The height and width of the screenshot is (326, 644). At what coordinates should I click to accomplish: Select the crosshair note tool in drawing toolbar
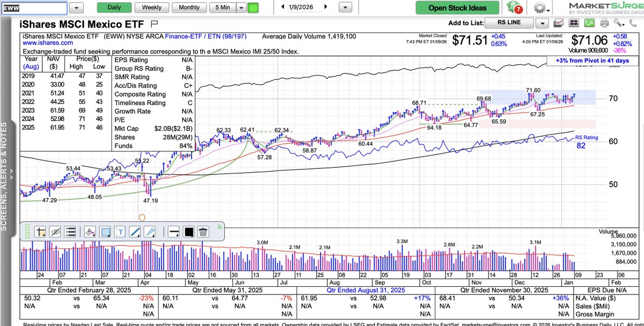pyautogui.click(x=40, y=232)
